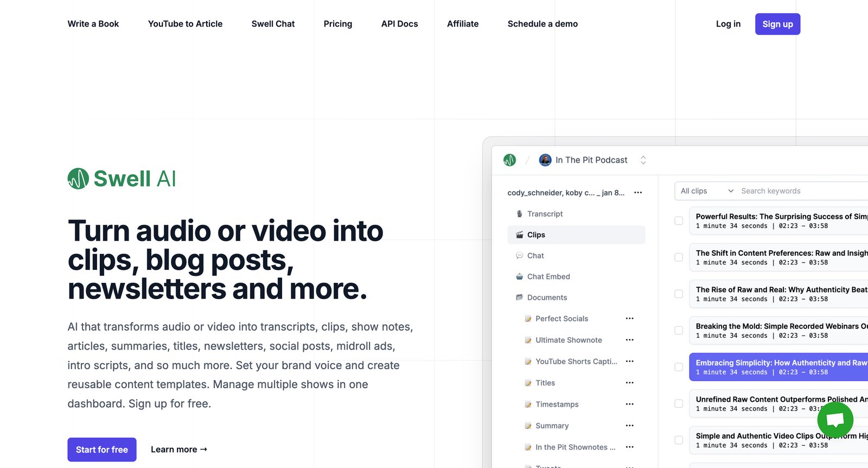Open Write a Book nav item
This screenshot has height=468, width=868.
93,24
